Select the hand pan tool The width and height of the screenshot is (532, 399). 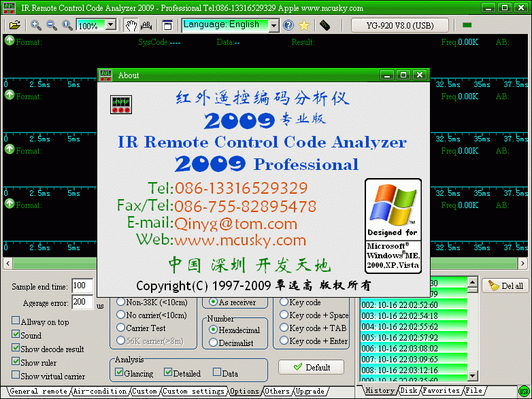tap(130, 25)
